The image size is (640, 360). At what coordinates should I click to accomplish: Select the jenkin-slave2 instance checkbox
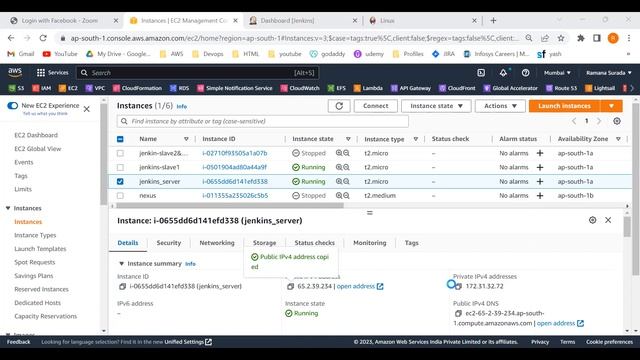point(120,153)
